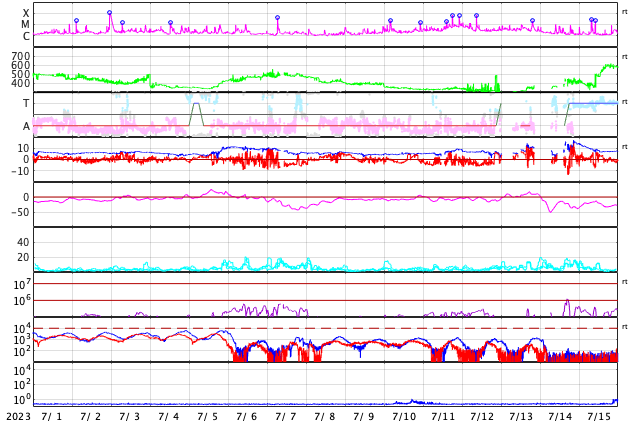Click the '400' axis label

pyautogui.click(x=21, y=83)
